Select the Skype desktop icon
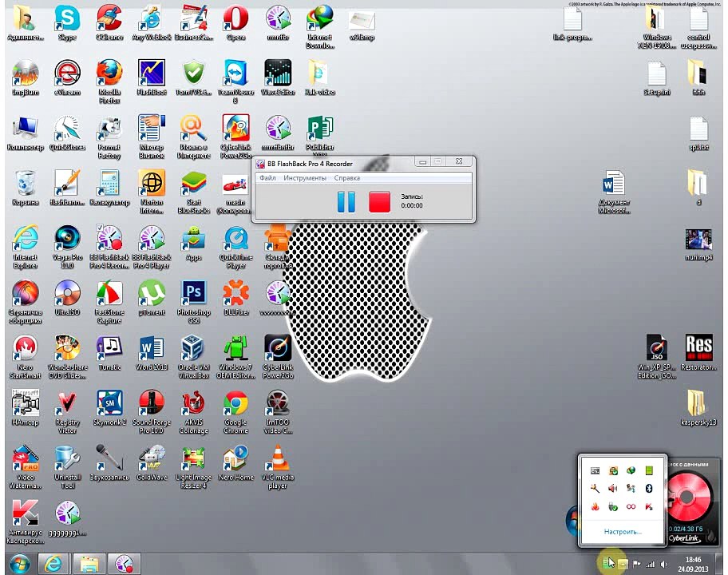 coord(67,23)
